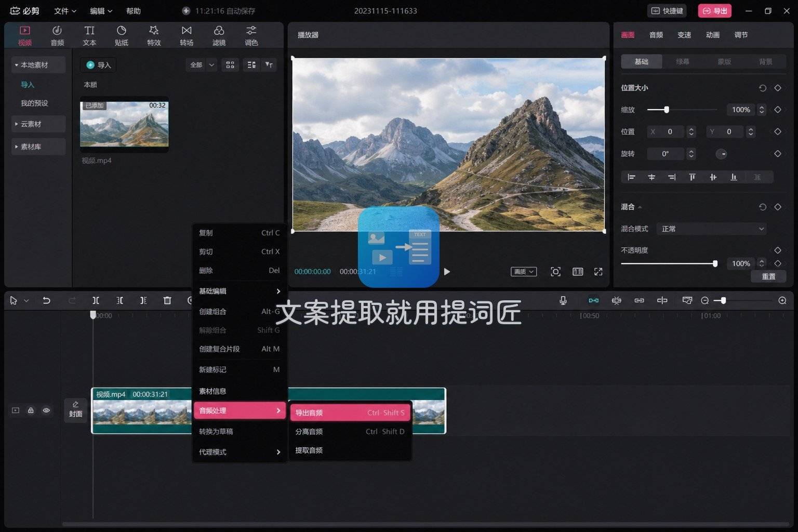Click the undo arrow in timeline toolbar
Image resolution: width=798 pixels, height=532 pixels.
point(46,300)
